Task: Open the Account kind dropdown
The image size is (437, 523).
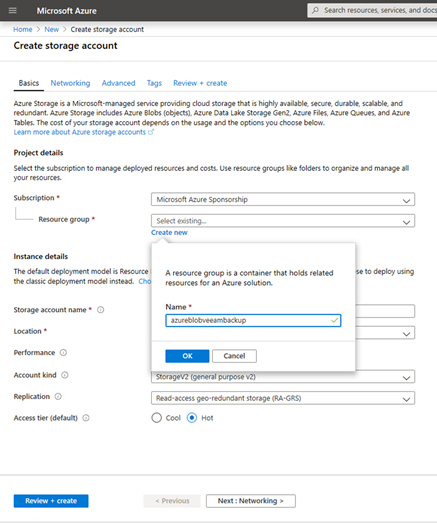Action: (283, 377)
